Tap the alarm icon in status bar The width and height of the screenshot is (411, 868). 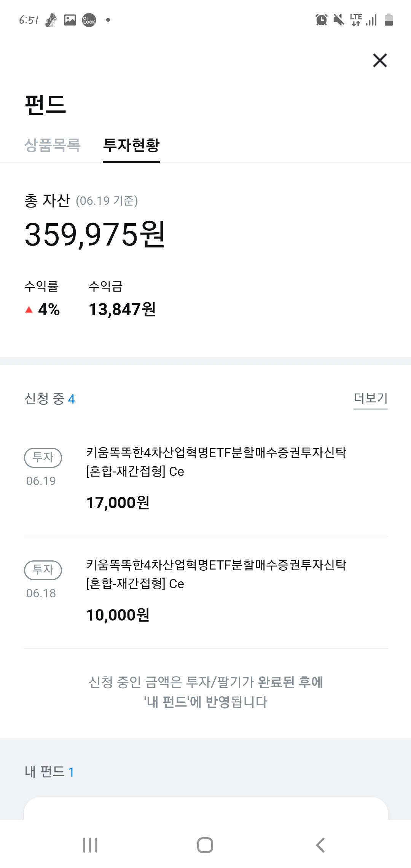[x=321, y=20]
